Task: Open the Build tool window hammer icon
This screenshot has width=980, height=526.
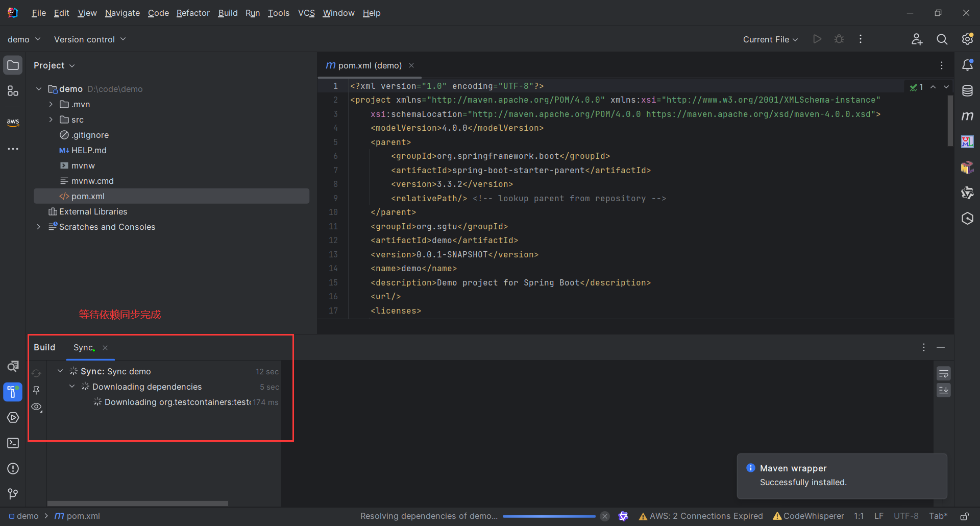Action: pyautogui.click(x=13, y=392)
